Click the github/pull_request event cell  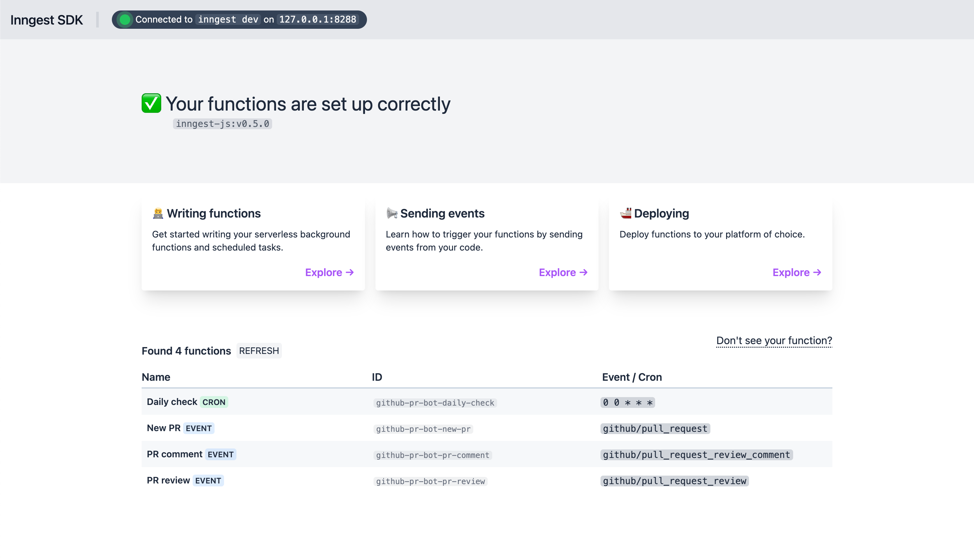(x=655, y=429)
